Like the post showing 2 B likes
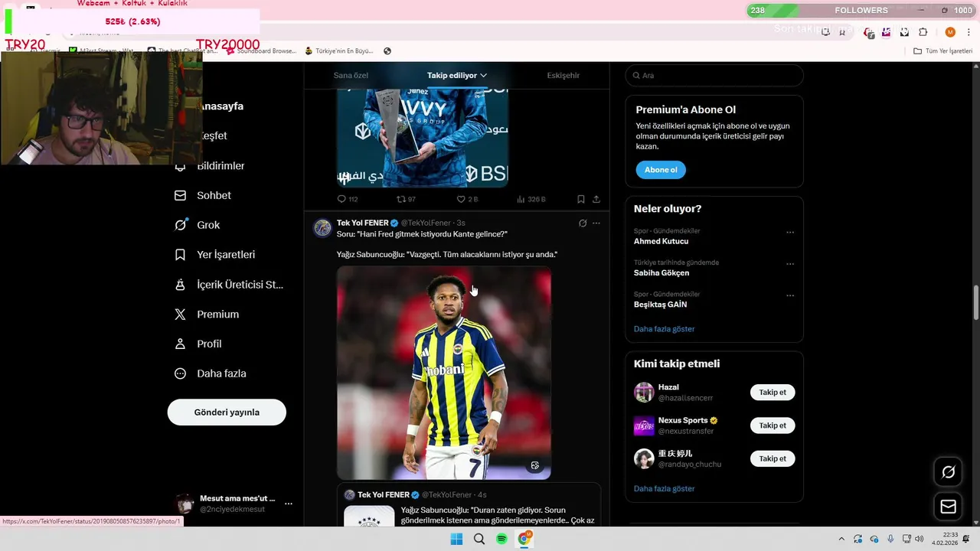Viewport: 980px width, 551px height. (x=467, y=199)
